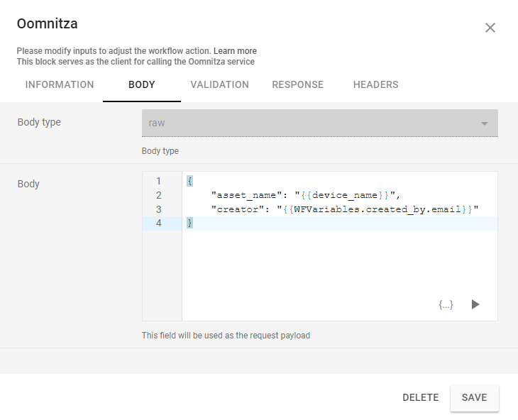Select line number 1 in the gutter
This screenshot has height=420, width=518.
point(158,181)
